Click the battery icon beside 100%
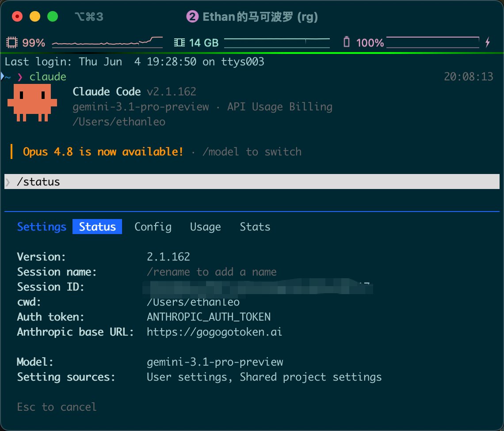This screenshot has width=504, height=431. point(347,42)
